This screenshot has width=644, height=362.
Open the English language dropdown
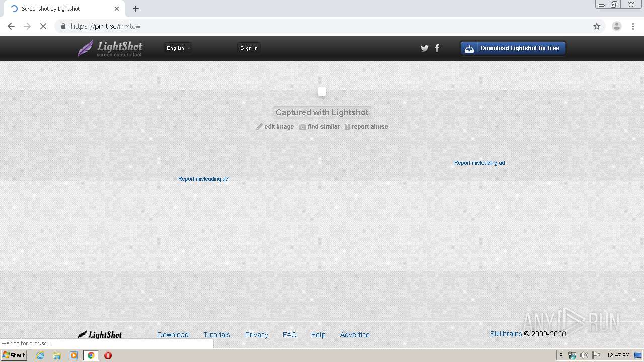pyautogui.click(x=178, y=48)
